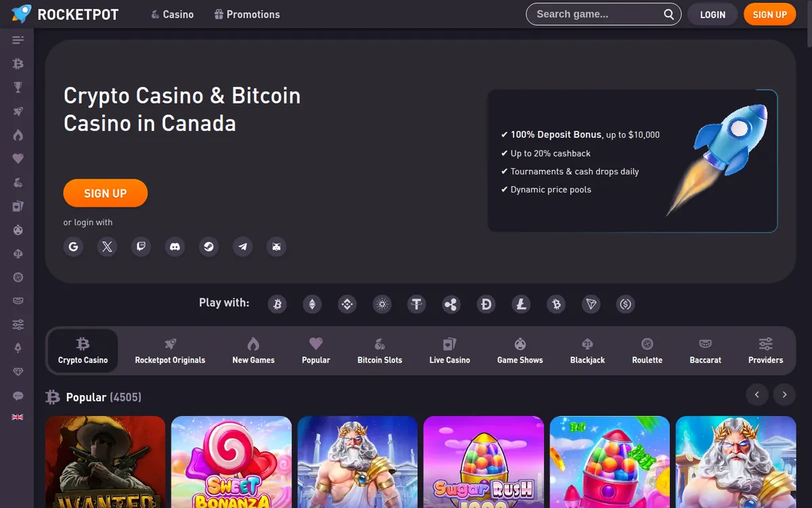Click the orange SIGN UP banner button
The image size is (812, 508).
point(106,193)
